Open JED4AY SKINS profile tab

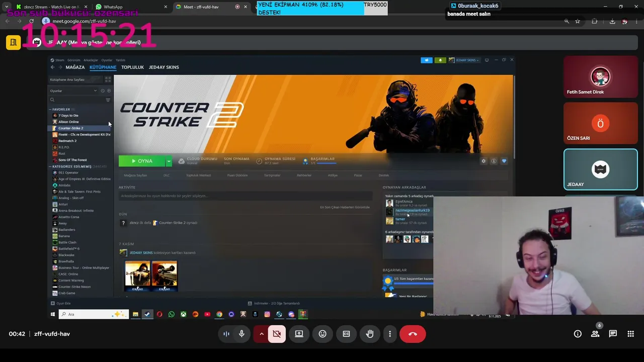[x=164, y=67]
